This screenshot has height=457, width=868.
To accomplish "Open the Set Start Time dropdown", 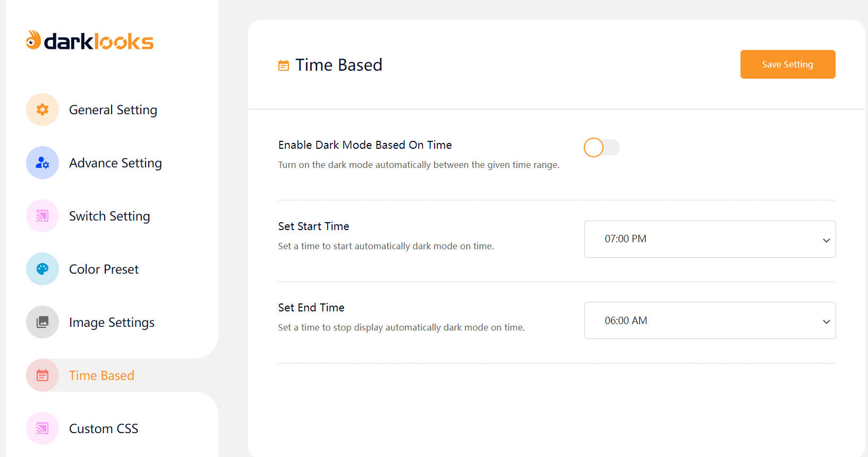I will 709,239.
